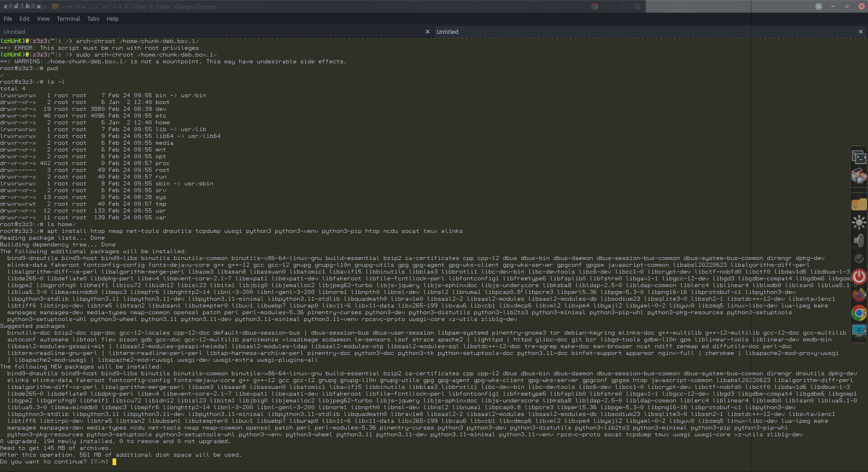Open the folder icon in the dock
The image size is (868, 472).
coord(859,205)
